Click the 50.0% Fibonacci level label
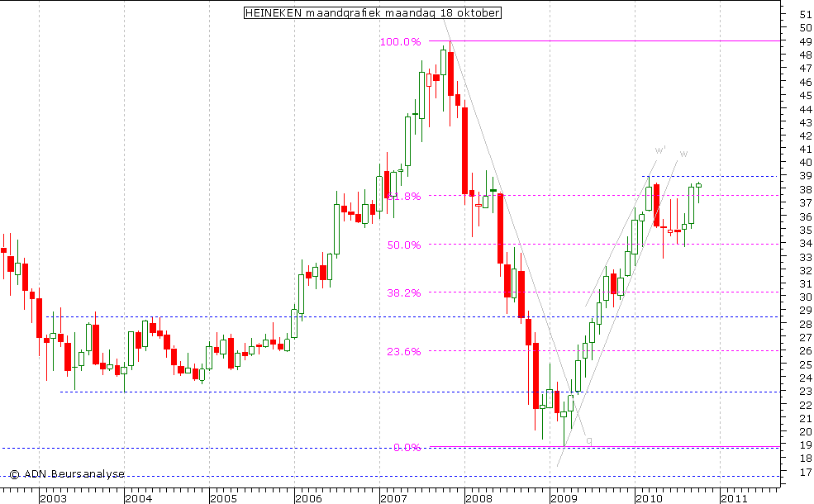The image size is (814, 504). pyautogui.click(x=404, y=245)
